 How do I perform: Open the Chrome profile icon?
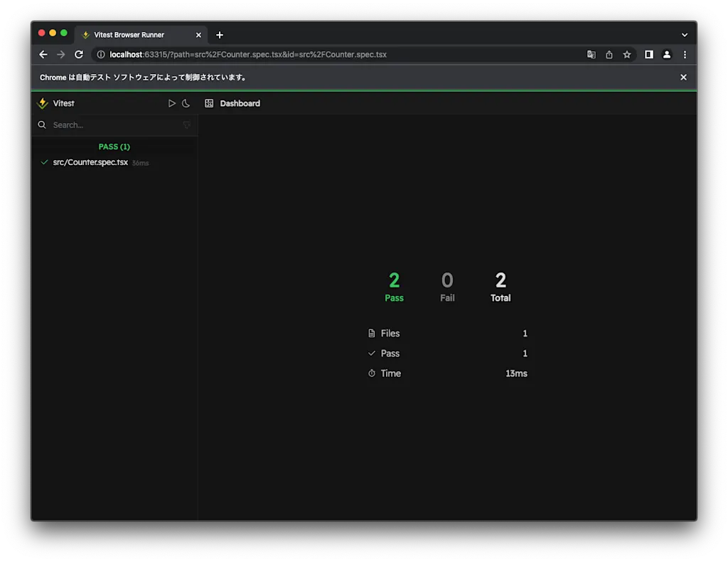(667, 55)
